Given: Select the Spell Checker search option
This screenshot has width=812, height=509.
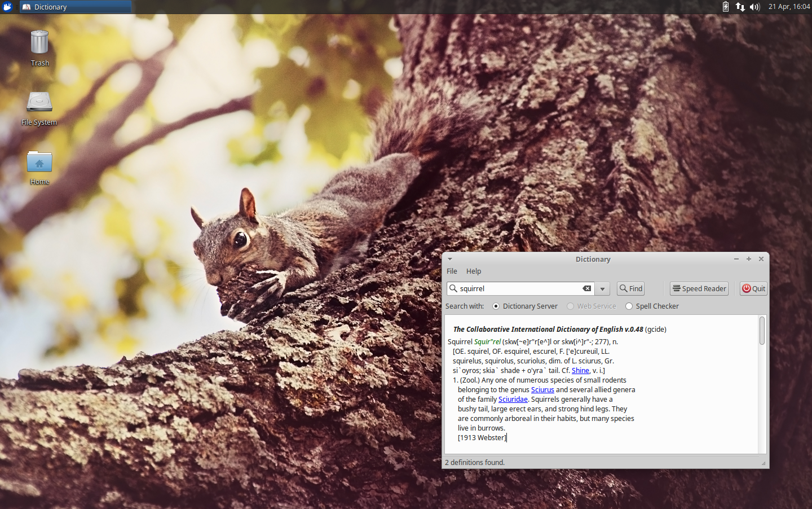Looking at the screenshot, I should [x=629, y=306].
